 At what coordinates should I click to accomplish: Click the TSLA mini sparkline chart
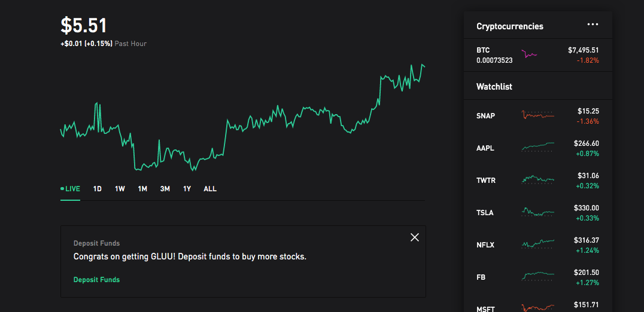[x=537, y=212]
